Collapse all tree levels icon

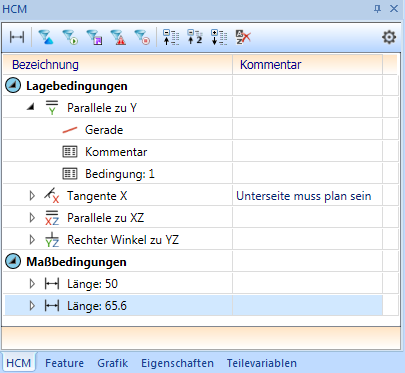coord(171,37)
